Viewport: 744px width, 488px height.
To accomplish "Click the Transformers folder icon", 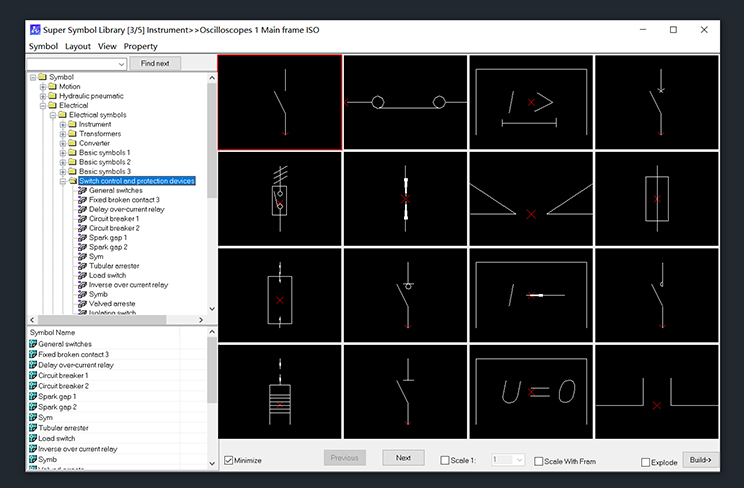I will [x=72, y=134].
